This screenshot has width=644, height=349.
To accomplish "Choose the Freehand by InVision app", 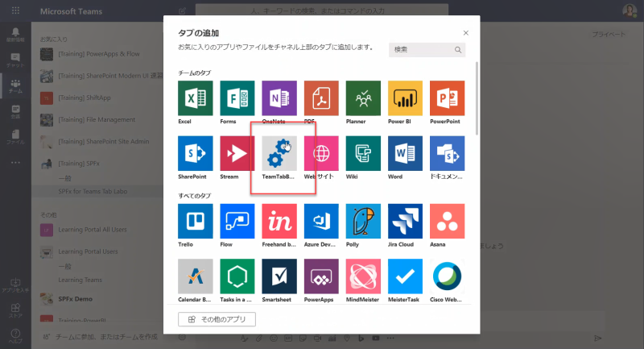I will pos(279,221).
